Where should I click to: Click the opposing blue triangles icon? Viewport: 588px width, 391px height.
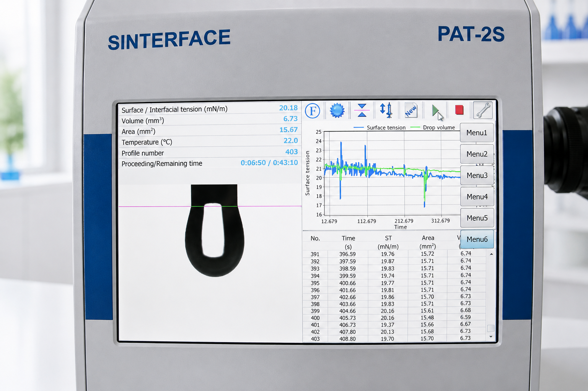tap(362, 110)
